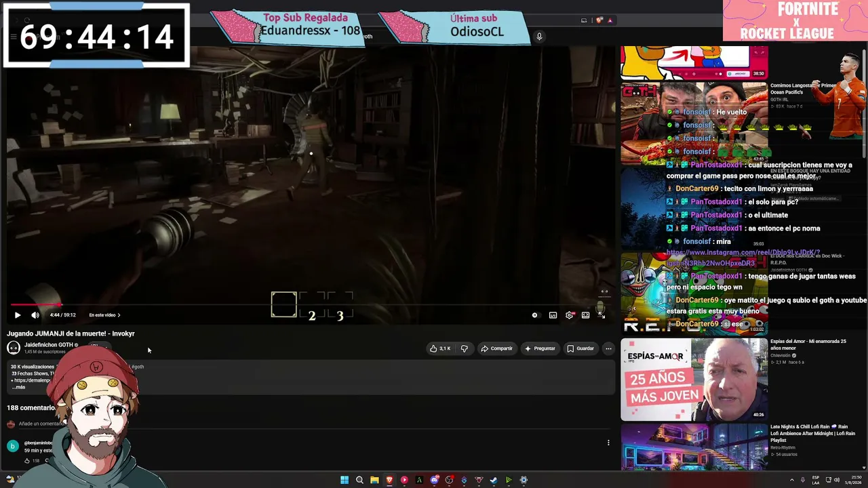Open the @benjaminlobo commenter avatar

click(x=13, y=445)
